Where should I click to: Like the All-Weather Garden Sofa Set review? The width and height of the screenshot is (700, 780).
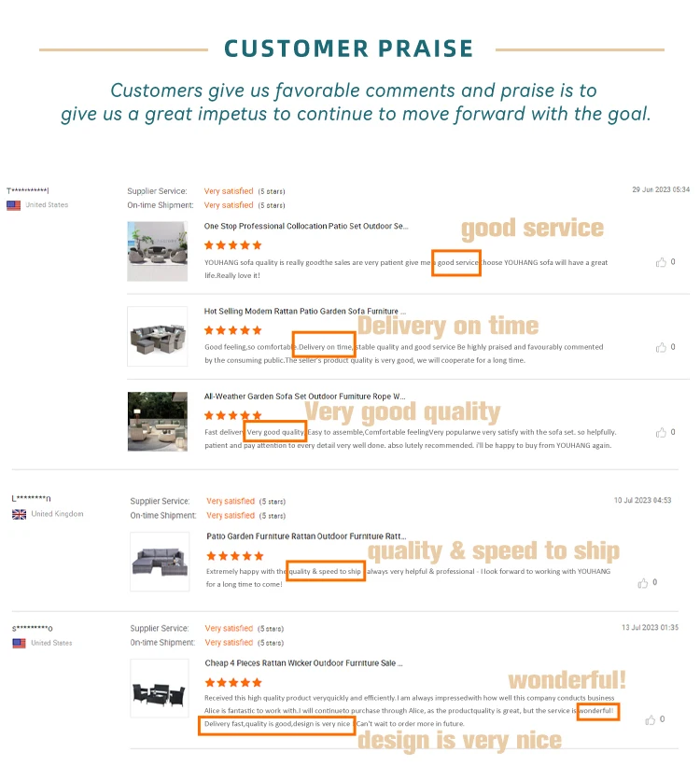(x=661, y=432)
